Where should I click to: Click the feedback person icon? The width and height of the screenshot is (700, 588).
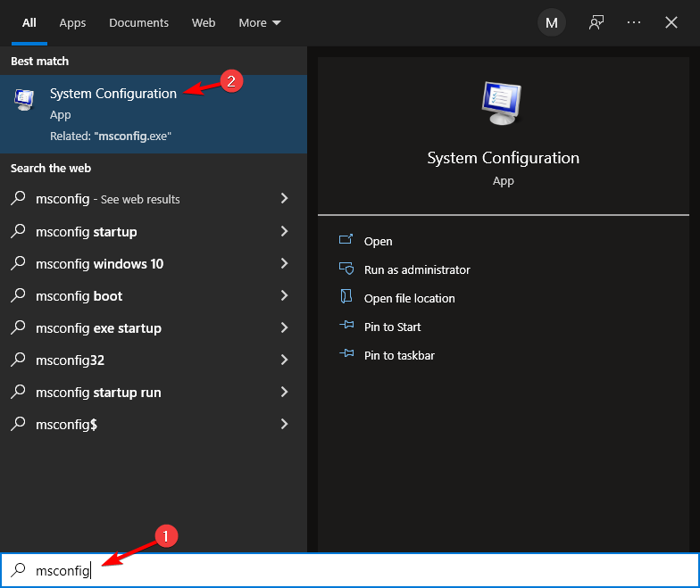(596, 22)
